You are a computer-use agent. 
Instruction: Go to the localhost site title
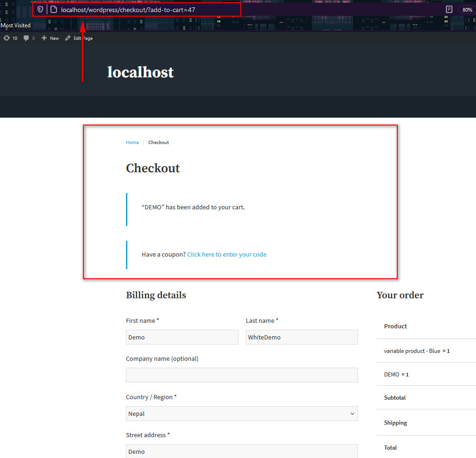coord(141,72)
